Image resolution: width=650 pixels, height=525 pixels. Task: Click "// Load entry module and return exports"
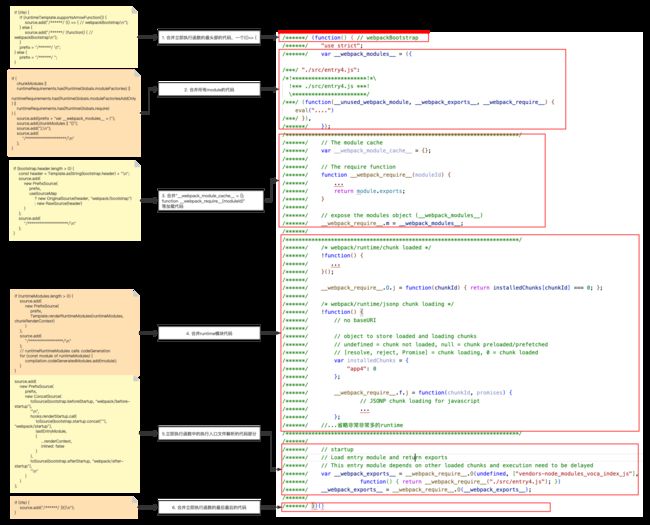tap(384, 457)
